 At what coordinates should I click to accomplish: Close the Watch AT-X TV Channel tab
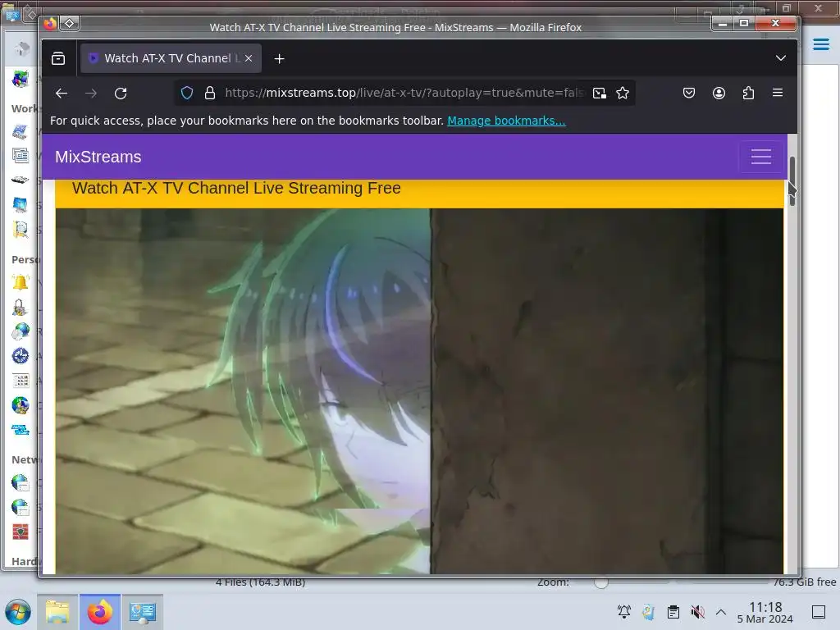[249, 58]
